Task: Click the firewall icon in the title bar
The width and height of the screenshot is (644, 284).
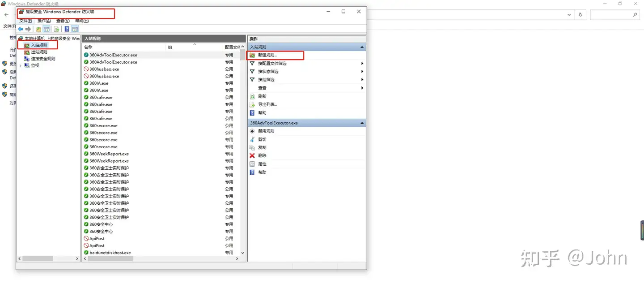Action: pyautogui.click(x=21, y=12)
